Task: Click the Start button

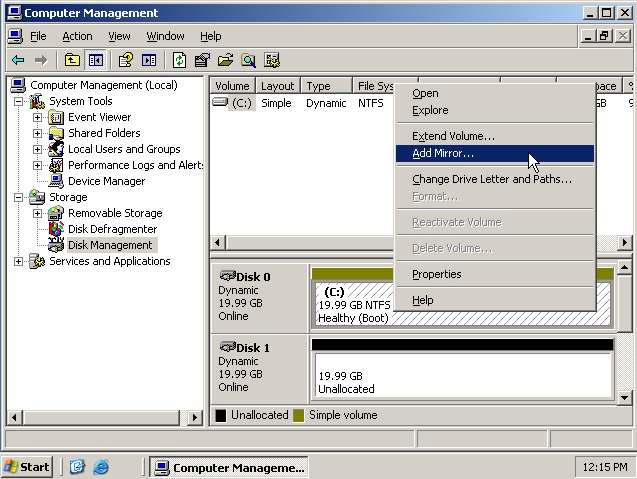Action: click(27, 467)
